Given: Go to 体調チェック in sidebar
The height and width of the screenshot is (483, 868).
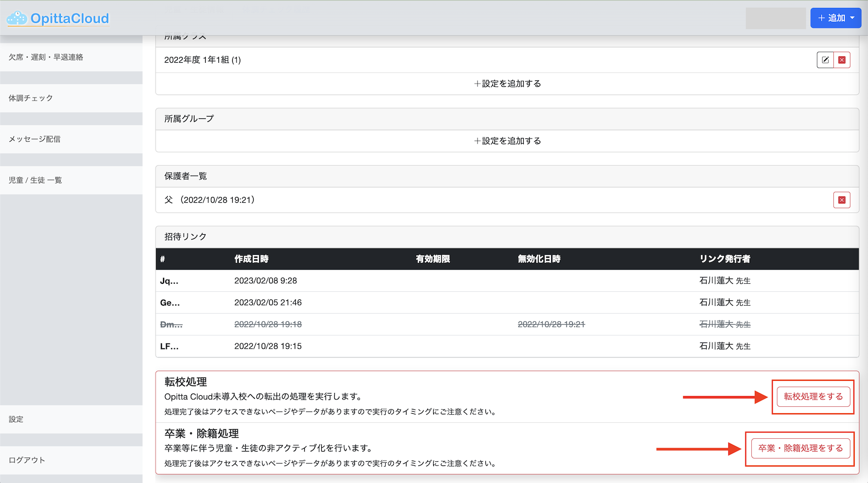Looking at the screenshot, I should [x=71, y=98].
